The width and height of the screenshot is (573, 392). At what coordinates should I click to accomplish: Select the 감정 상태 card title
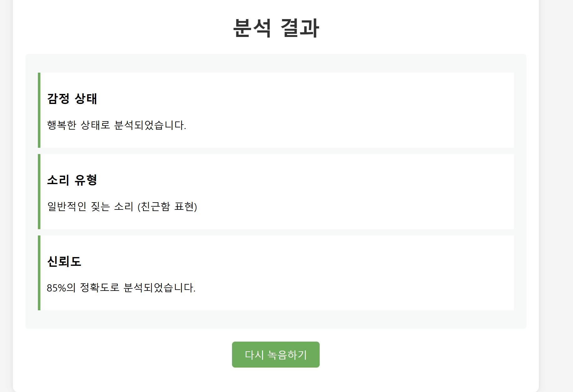[72, 99]
